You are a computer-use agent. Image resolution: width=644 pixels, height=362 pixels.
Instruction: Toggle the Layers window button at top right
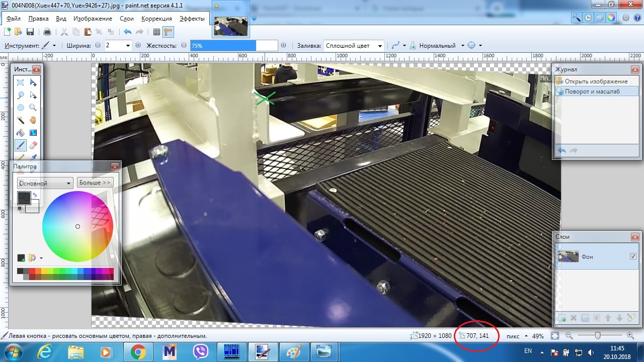click(600, 18)
